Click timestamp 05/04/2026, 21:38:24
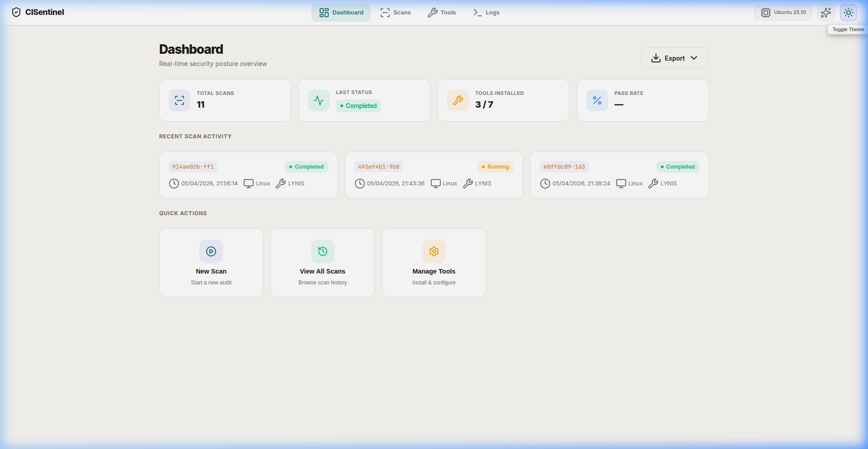 [581, 184]
